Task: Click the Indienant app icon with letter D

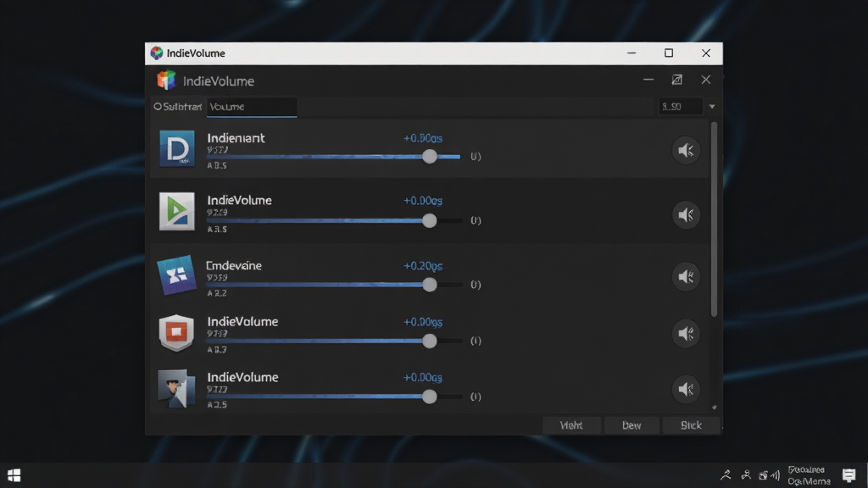Action: tap(176, 148)
